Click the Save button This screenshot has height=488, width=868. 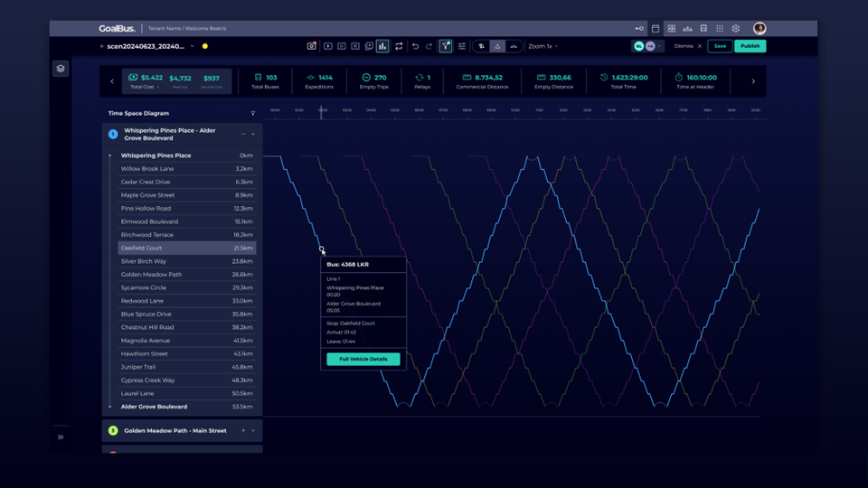(x=720, y=46)
